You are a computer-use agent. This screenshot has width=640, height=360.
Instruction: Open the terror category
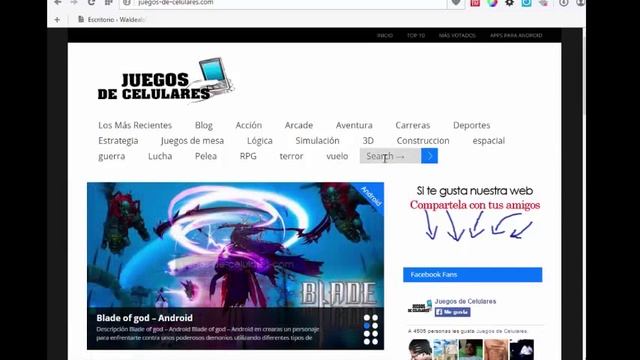click(x=291, y=156)
